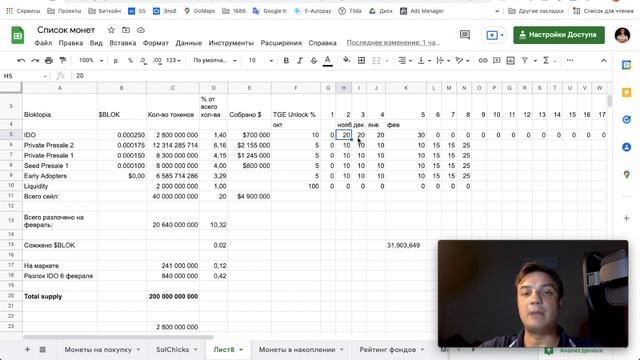This screenshot has height=360, width=640.
Task: Open the text color picker
Action: point(327,60)
